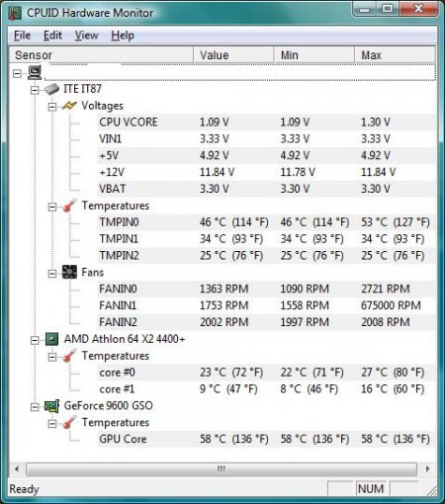This screenshot has height=504, width=445.
Task: Collapse the GeForce 9600 GSO node
Action: [35, 407]
